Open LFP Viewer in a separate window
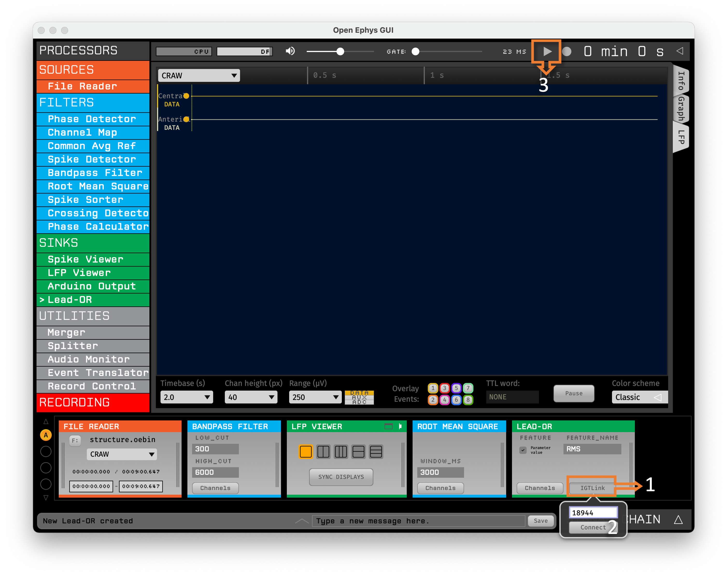The height and width of the screenshot is (577, 728). 388,426
